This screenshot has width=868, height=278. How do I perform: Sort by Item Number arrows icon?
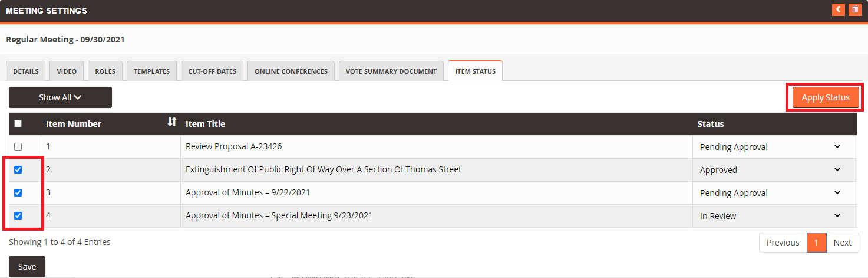tap(171, 122)
